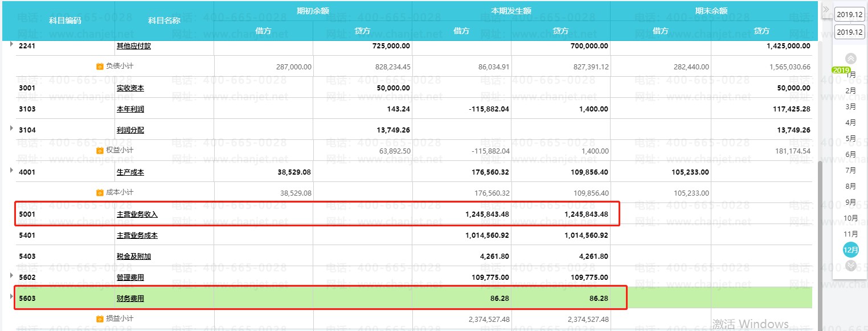Collapse the period side panel with the double-chevron icon
The image size is (868, 331).
coord(826,9)
